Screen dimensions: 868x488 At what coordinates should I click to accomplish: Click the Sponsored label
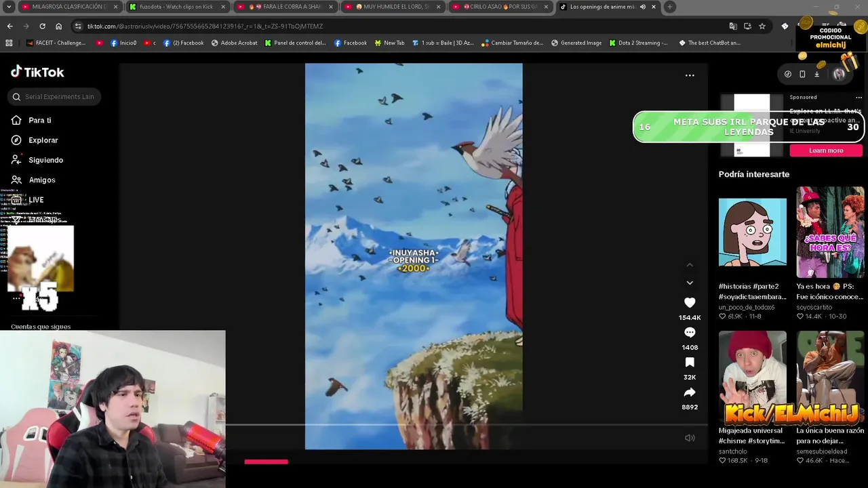pyautogui.click(x=803, y=97)
